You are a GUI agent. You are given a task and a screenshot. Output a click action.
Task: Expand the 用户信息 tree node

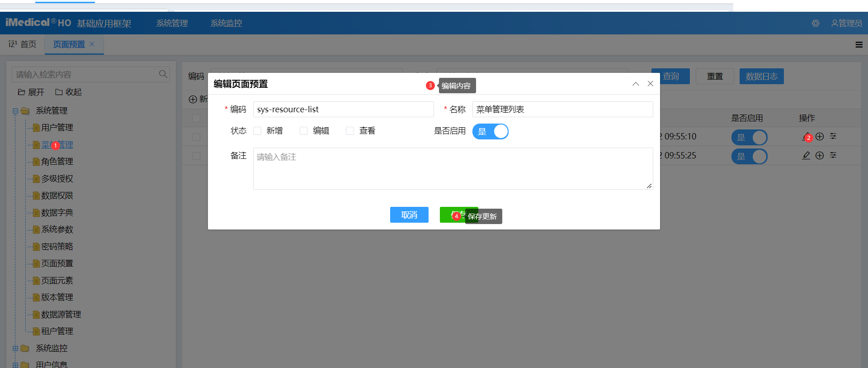tap(15, 365)
